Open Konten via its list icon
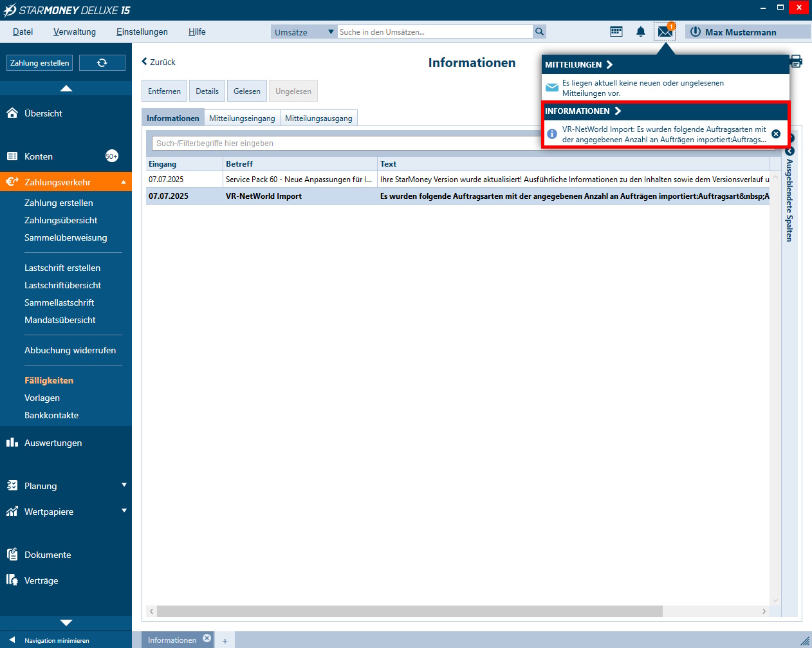Viewport: 812px width, 648px height. pyautogui.click(x=12, y=156)
